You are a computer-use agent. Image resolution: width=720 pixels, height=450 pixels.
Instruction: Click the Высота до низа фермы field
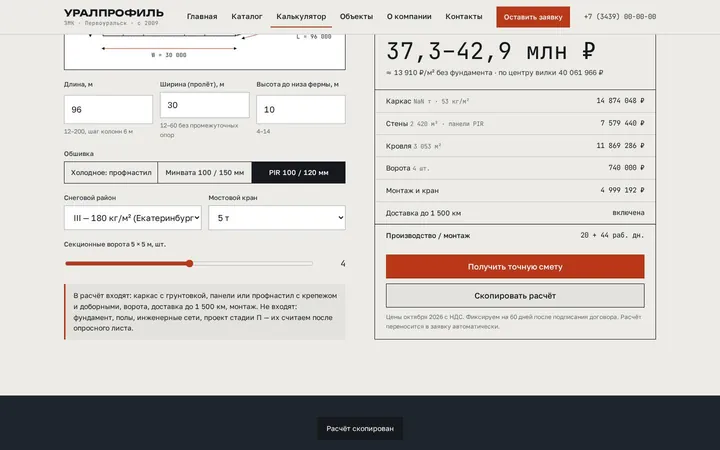(x=301, y=109)
